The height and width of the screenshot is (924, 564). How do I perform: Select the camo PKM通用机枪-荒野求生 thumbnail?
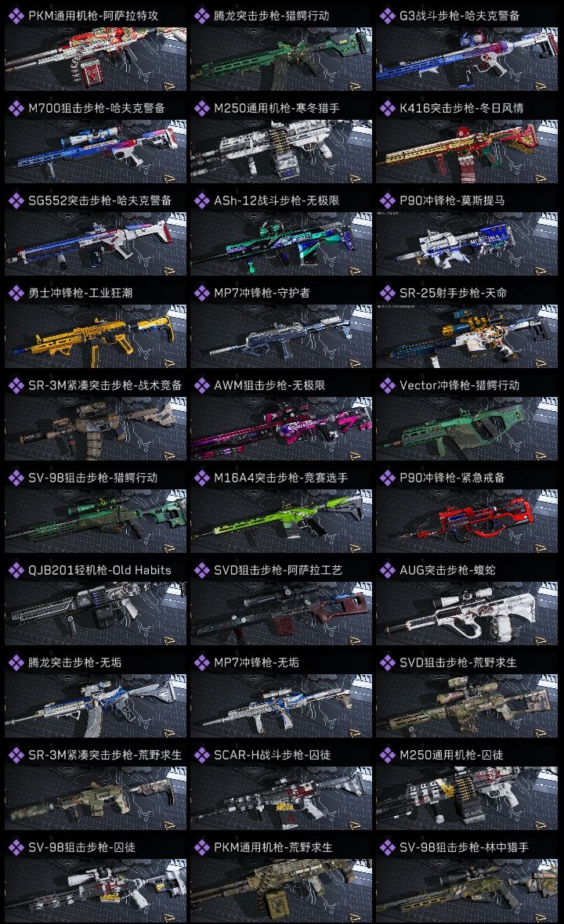click(x=281, y=890)
